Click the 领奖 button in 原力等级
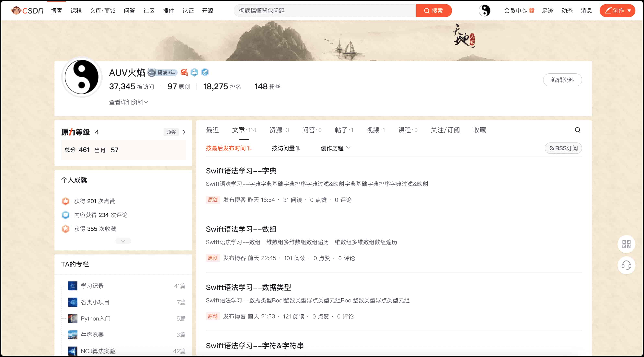Image resolution: width=644 pixels, height=357 pixels. [x=171, y=132]
